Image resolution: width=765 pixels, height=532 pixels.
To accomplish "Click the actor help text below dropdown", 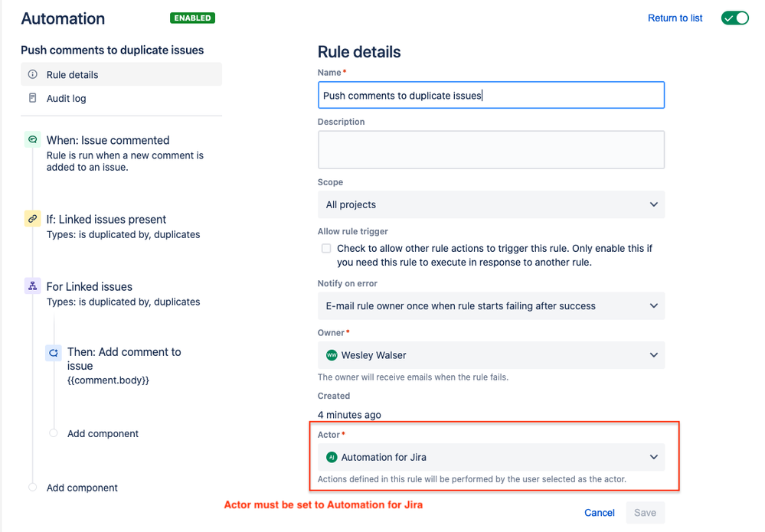I will (472, 479).
